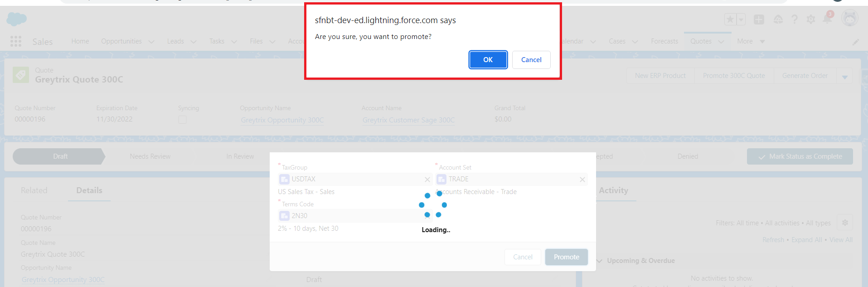Open the Opportunities tab
Image resolution: width=868 pixels, height=287 pixels.
click(x=121, y=41)
